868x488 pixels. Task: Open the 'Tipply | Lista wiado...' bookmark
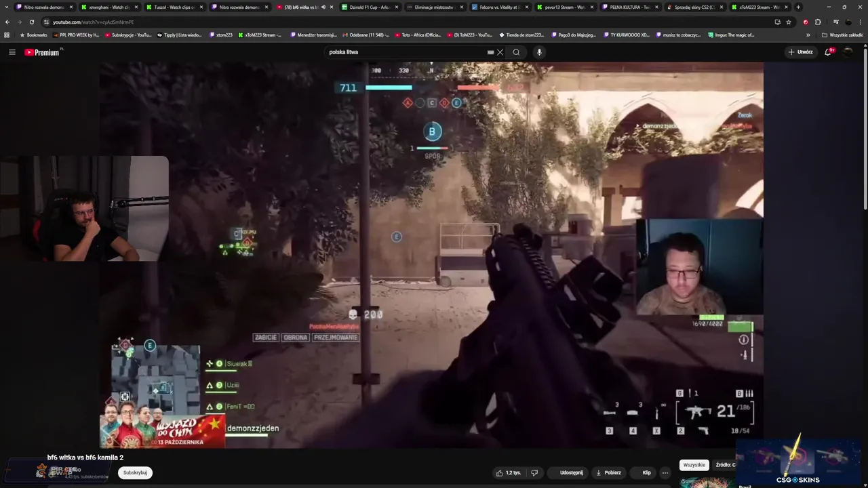(179, 35)
